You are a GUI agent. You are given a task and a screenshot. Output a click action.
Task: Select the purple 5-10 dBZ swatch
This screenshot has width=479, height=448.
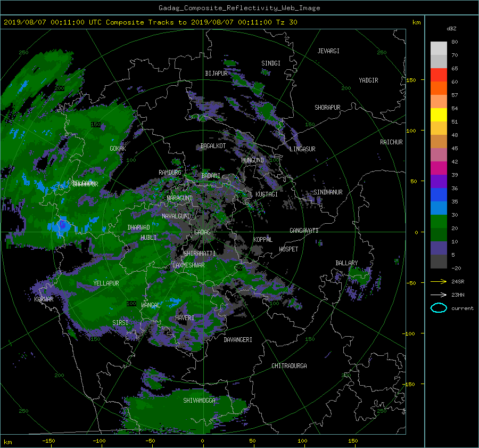tap(439, 248)
